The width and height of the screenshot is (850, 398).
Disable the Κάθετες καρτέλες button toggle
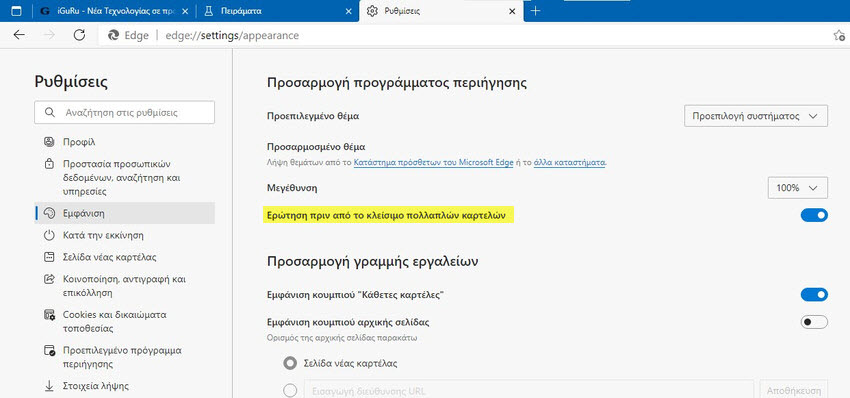[x=814, y=294]
